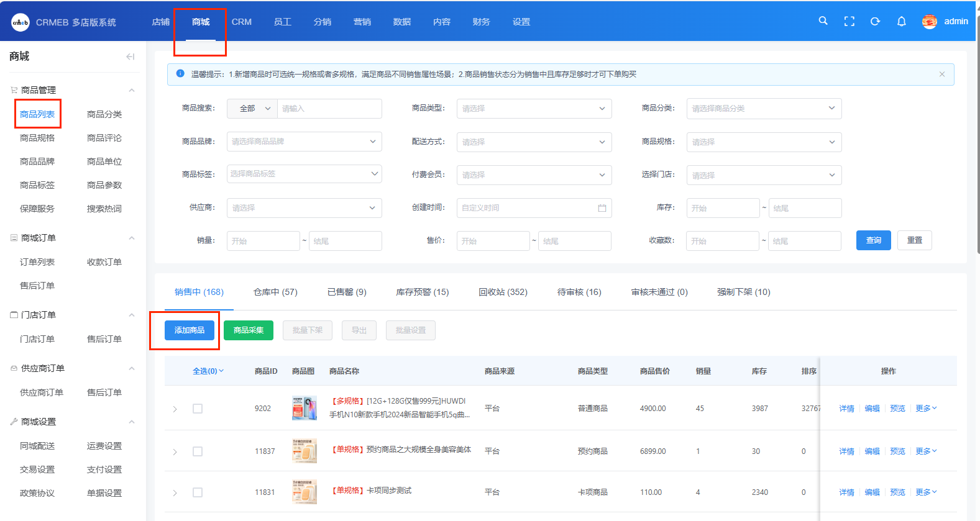This screenshot has width=980, height=521.
Task: Open the notifications bell
Action: point(901,21)
